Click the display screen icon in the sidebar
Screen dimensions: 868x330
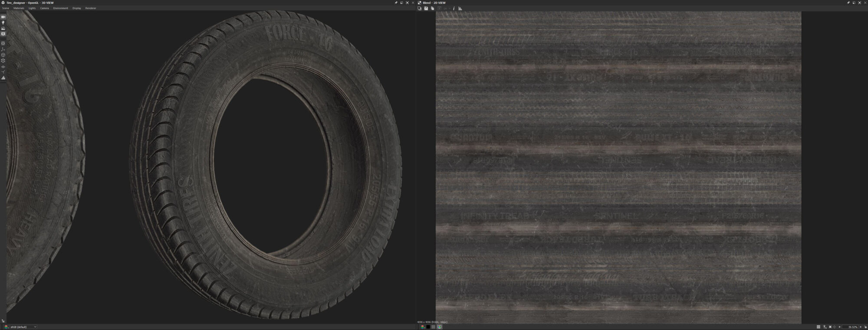point(3,34)
